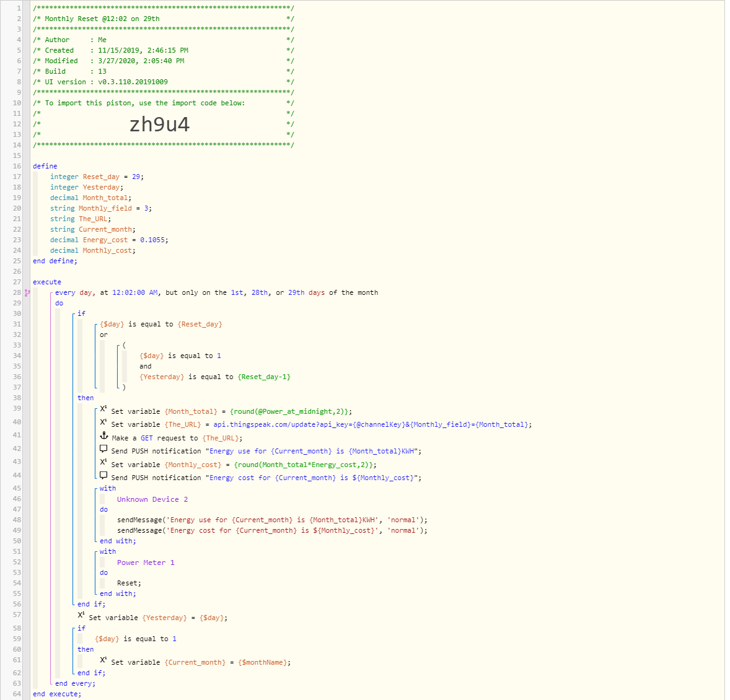
Task: Click '{round(@Power_at_midnight,2)}' expression
Action: pyautogui.click(x=289, y=412)
